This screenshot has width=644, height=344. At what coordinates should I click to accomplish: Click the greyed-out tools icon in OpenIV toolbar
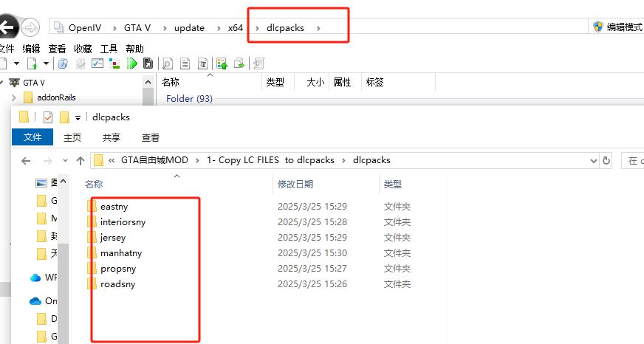click(80, 63)
